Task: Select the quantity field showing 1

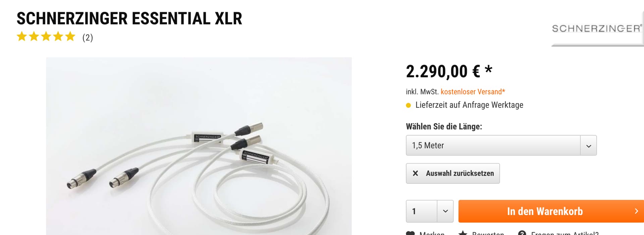Action: tap(422, 211)
